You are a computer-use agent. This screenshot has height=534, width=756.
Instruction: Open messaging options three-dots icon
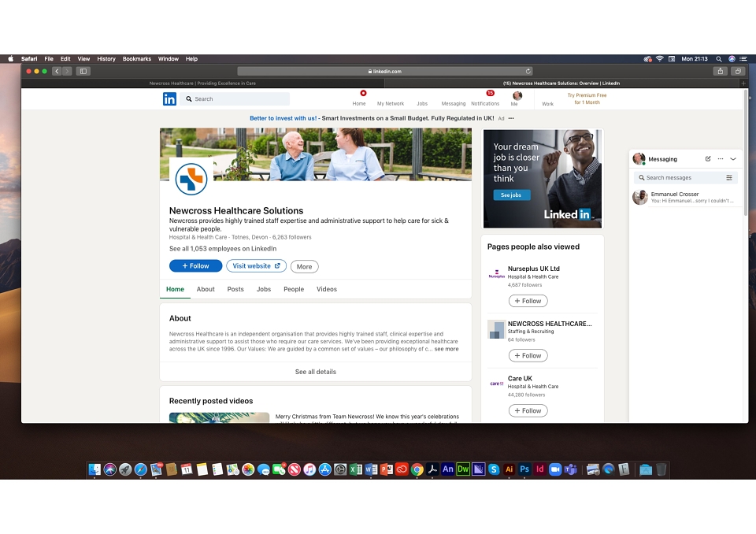[x=721, y=159]
